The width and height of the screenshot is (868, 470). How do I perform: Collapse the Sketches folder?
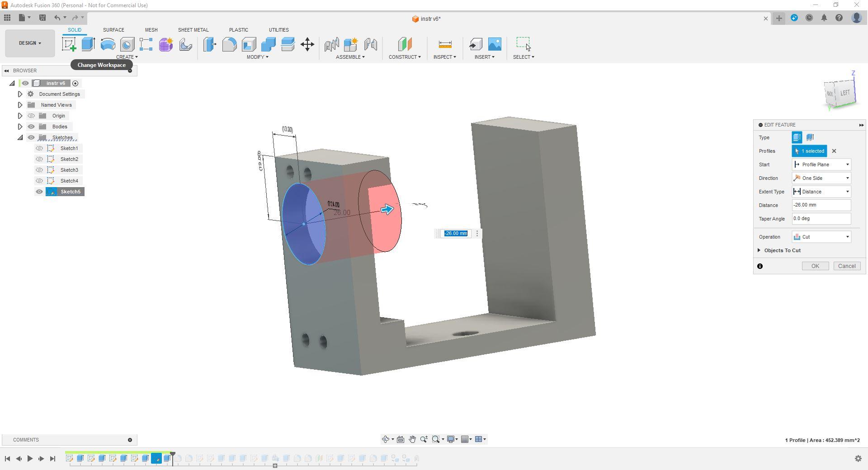(x=20, y=137)
